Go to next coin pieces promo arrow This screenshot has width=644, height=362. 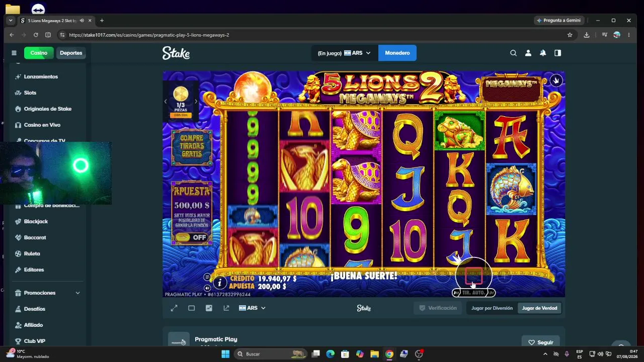196,102
